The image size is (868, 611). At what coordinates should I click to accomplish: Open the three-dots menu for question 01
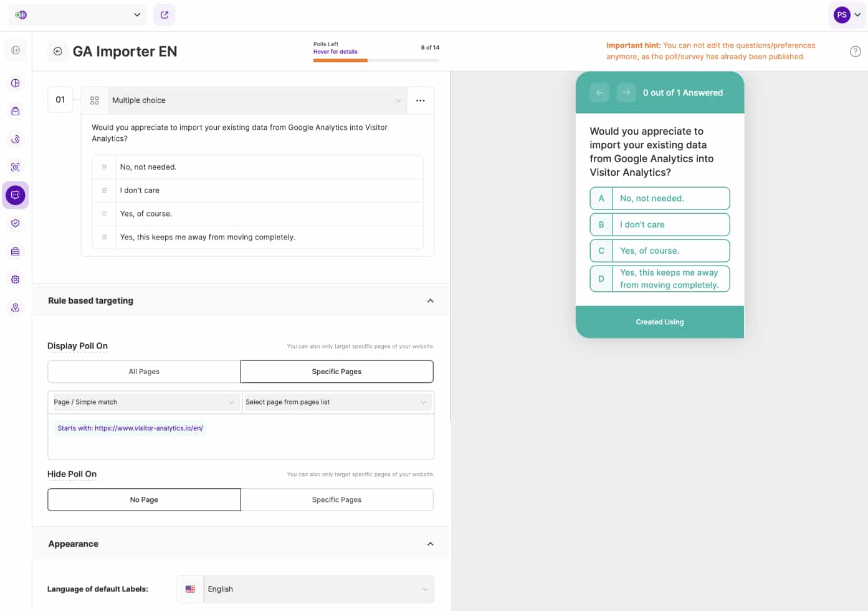point(421,100)
